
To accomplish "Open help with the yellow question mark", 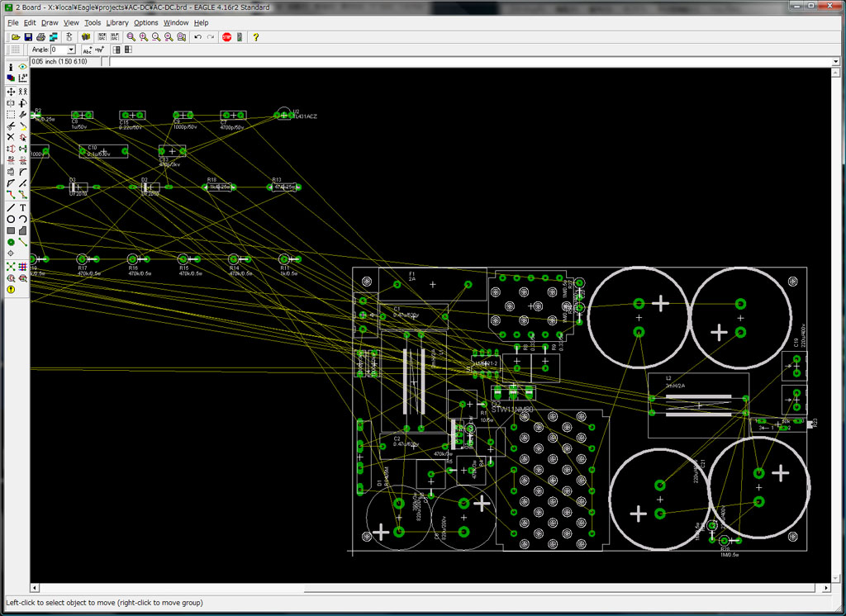I will 256,36.
